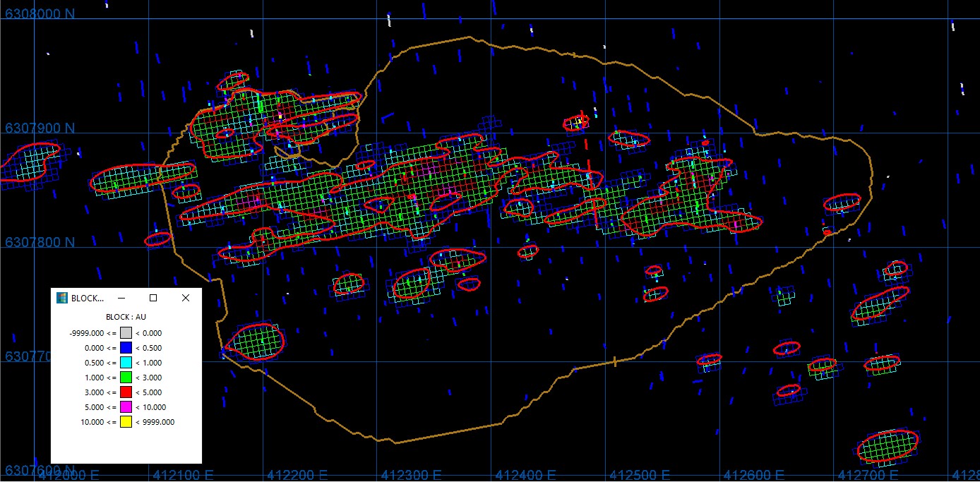Click the yellow high-grade block in the map
980x482 pixels.
tap(578, 122)
